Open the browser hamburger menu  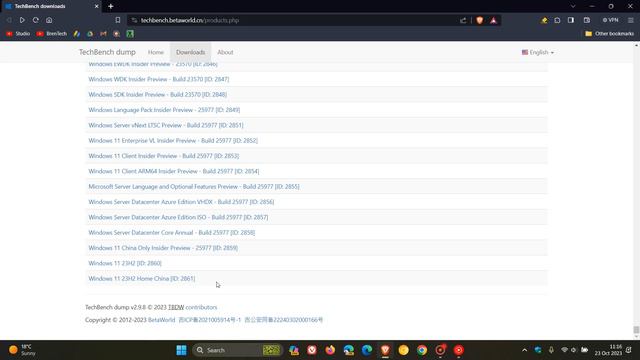[631, 20]
